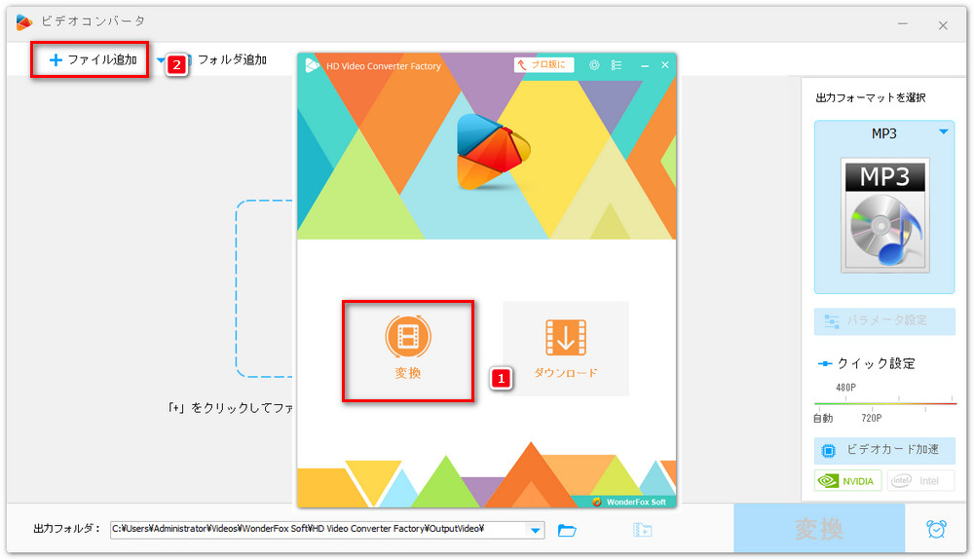Click ファイル追加 to add files
The width and height of the screenshot is (974, 560).
93,60
